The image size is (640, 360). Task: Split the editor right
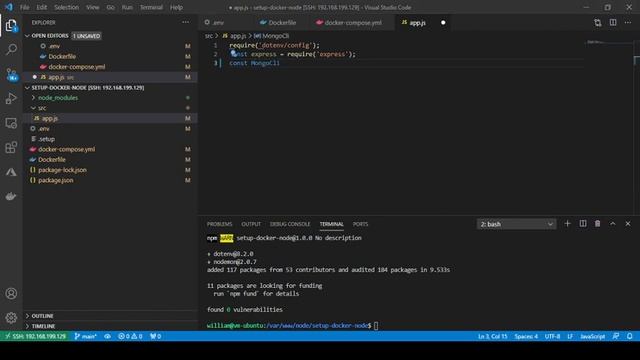click(613, 23)
